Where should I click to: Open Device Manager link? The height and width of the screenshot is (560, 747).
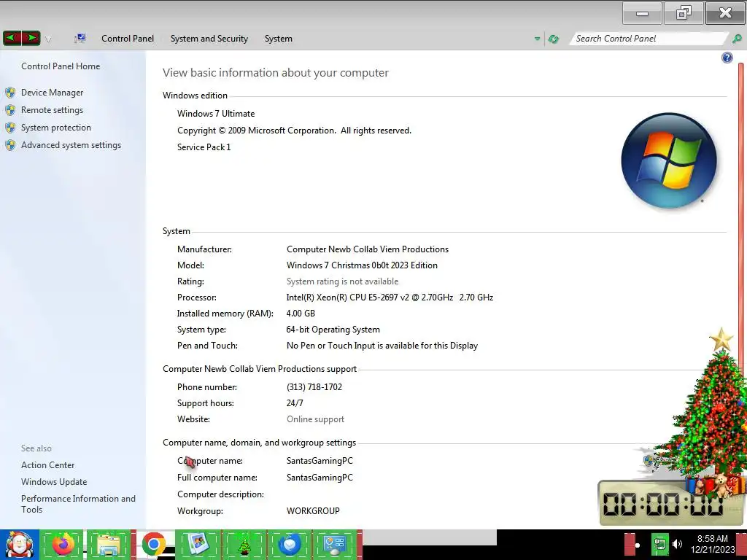click(52, 93)
